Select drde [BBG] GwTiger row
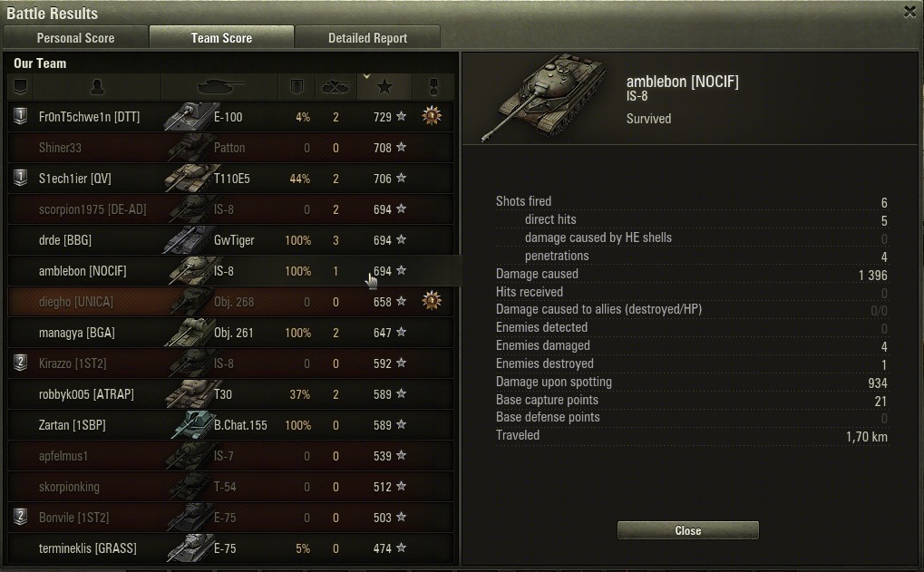This screenshot has width=924, height=572. pyautogui.click(x=231, y=239)
